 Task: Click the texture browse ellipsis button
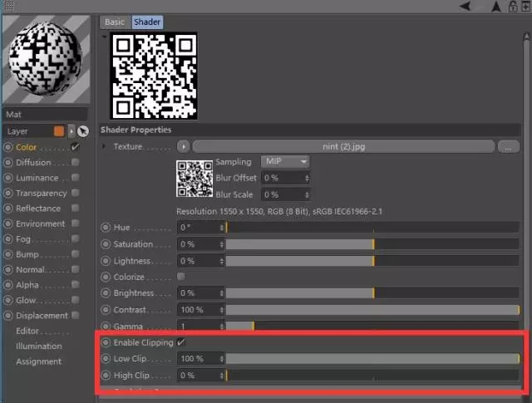[x=508, y=147]
